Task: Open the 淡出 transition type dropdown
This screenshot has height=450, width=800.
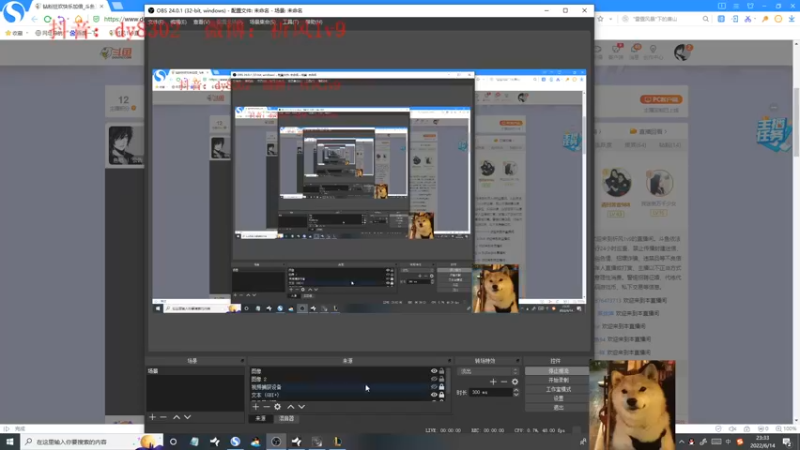Action: click(488, 371)
